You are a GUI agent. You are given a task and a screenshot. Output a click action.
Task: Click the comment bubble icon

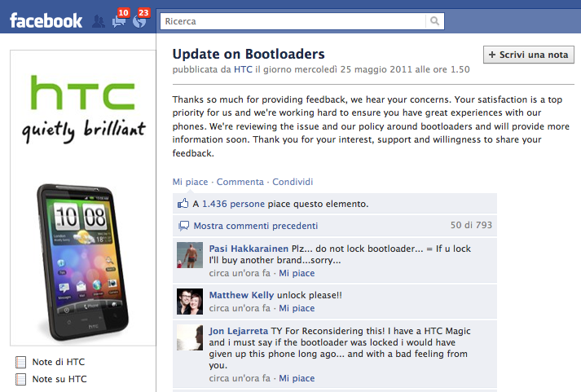184,226
